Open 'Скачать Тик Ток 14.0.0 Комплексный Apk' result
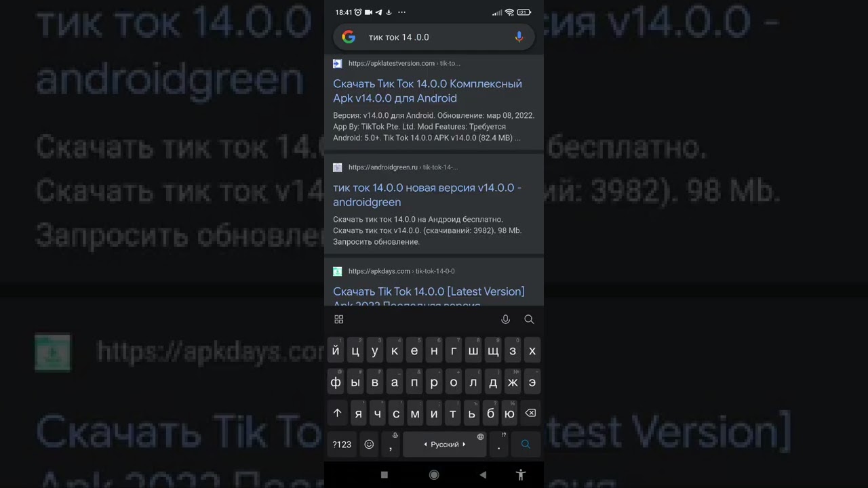This screenshot has width=868, height=488. click(427, 91)
